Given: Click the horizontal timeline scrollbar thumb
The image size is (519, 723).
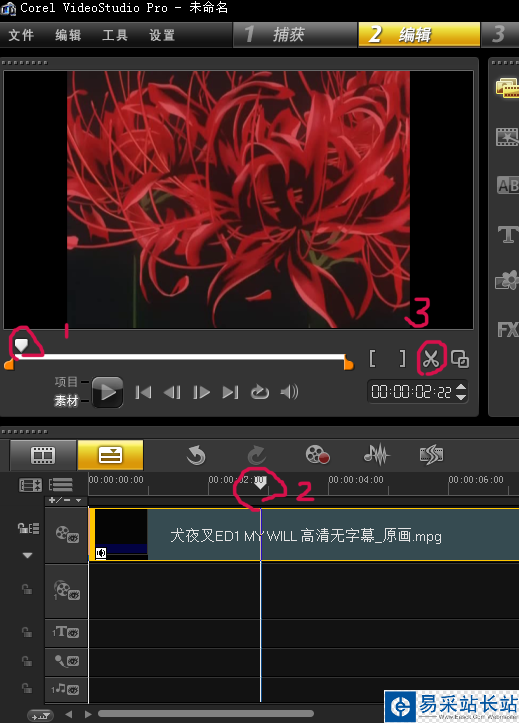Looking at the screenshot, I should point(206,714).
